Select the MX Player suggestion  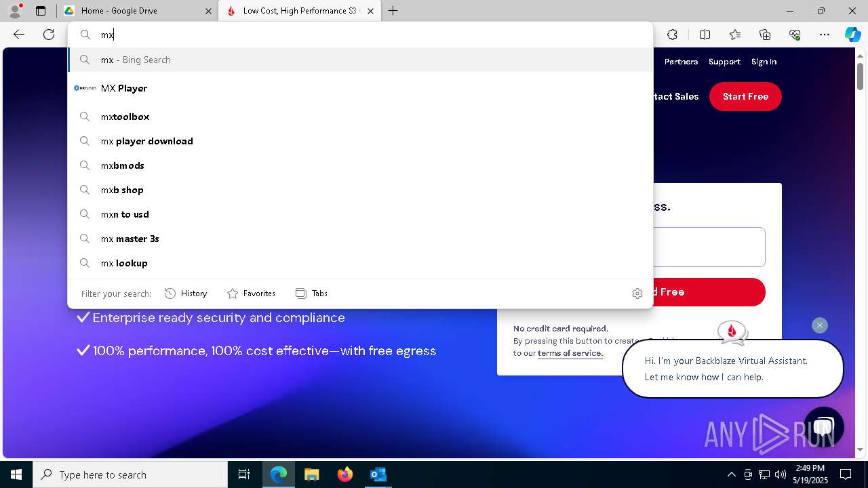pos(360,88)
